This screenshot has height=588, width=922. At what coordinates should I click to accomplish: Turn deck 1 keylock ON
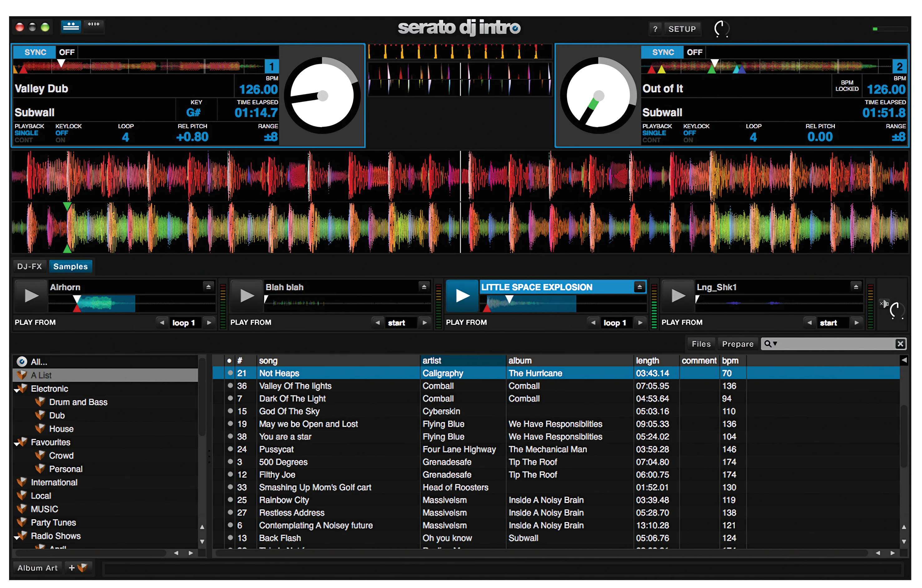(x=60, y=140)
